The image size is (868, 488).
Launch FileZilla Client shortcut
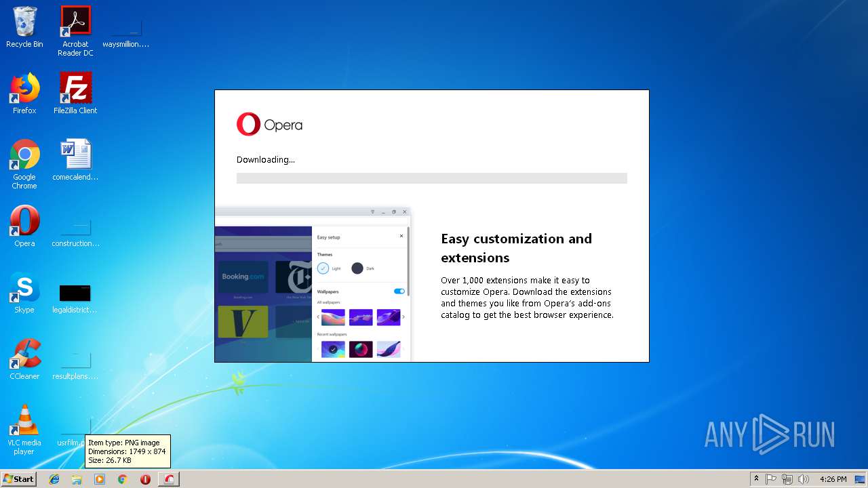tap(75, 94)
